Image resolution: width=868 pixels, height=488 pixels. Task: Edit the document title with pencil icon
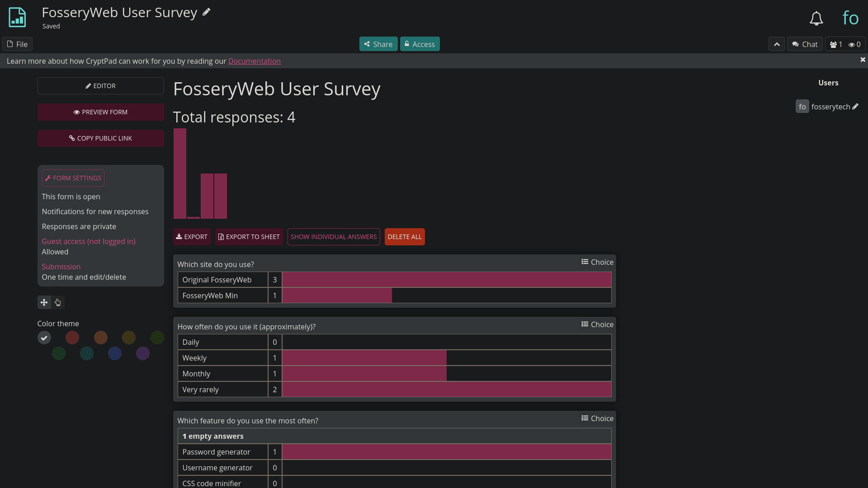206,12
